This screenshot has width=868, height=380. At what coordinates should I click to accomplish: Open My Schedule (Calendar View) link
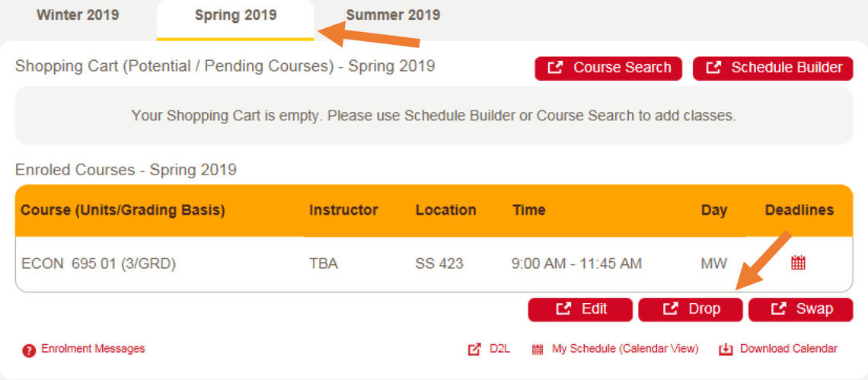coord(624,349)
